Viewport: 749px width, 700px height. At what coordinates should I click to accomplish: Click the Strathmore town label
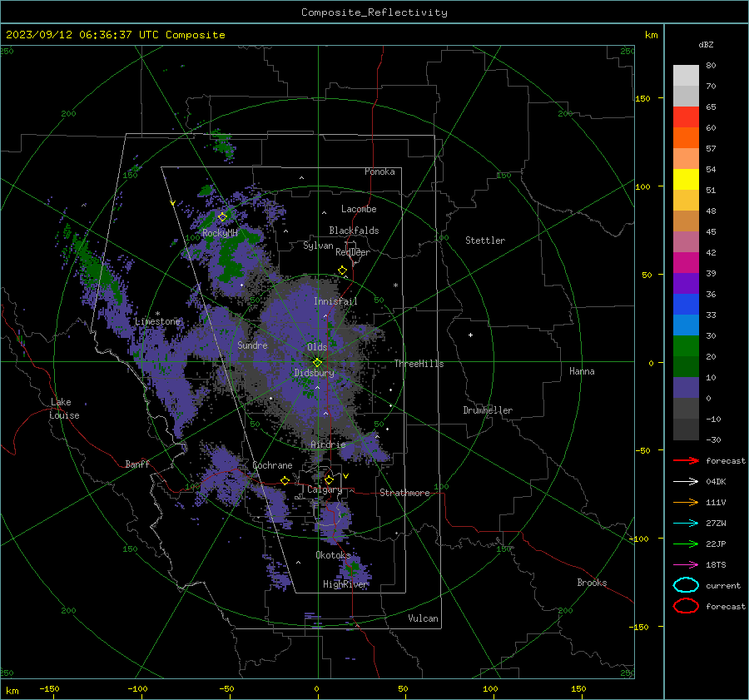(x=404, y=493)
